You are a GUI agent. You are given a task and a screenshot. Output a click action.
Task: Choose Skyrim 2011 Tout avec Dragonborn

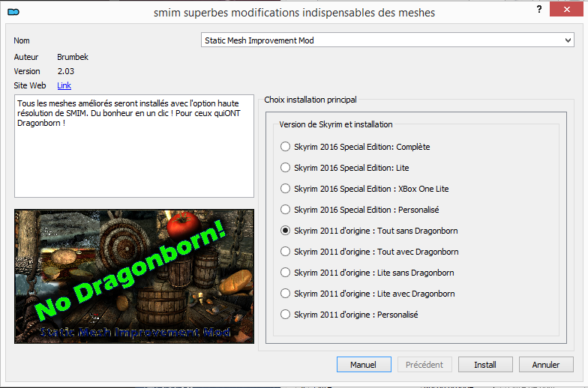point(285,252)
